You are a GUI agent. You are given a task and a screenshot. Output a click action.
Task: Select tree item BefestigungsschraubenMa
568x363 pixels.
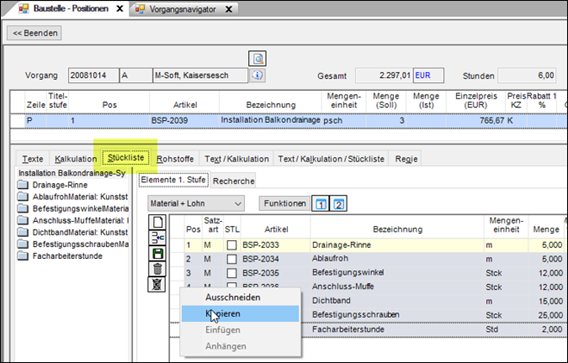click(x=80, y=244)
